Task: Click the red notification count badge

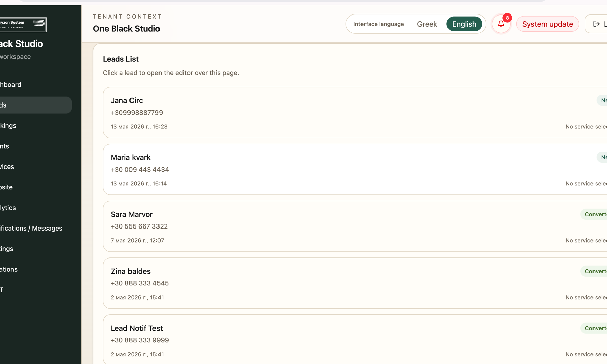Action: coord(507,18)
